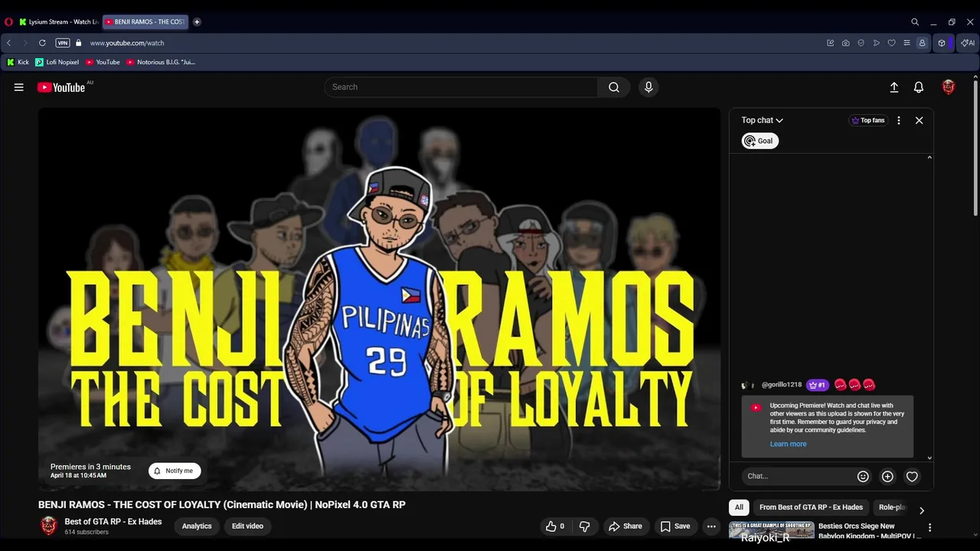Open the Kick bookmark
This screenshot has height=551, width=980.
(x=18, y=62)
